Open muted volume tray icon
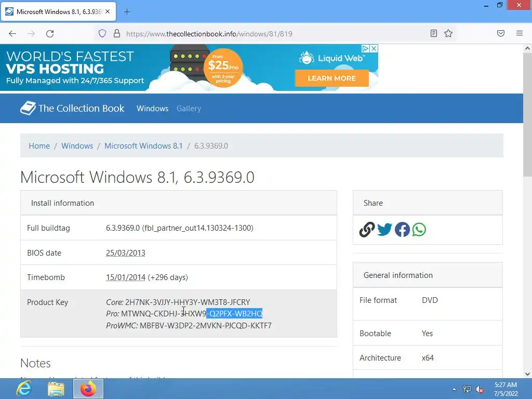This screenshot has height=399, width=532. (x=480, y=389)
